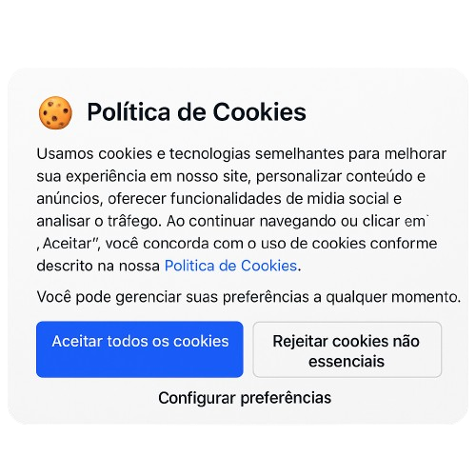The height and width of the screenshot is (476, 476).
Task: Click the line starting with anúncios, oferecer
Action: pos(219,199)
